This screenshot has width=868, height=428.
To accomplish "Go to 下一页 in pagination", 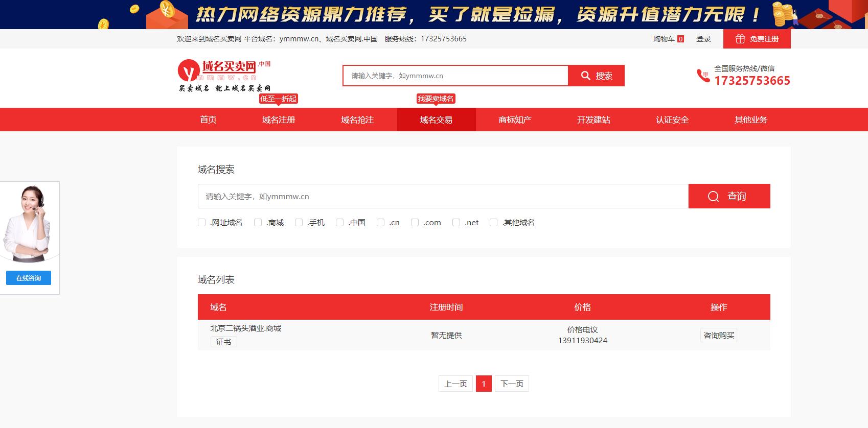I will 512,384.
